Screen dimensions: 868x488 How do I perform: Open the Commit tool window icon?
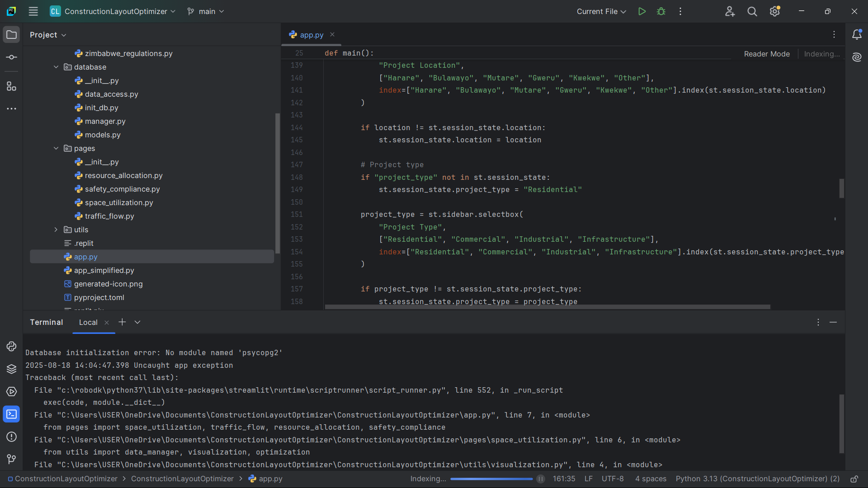pos(11,57)
